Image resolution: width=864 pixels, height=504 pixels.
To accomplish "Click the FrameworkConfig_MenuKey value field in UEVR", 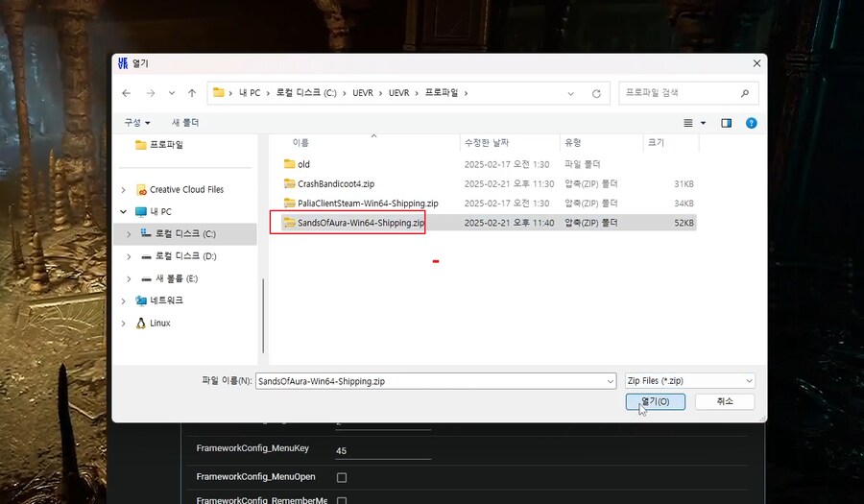I will [383, 450].
